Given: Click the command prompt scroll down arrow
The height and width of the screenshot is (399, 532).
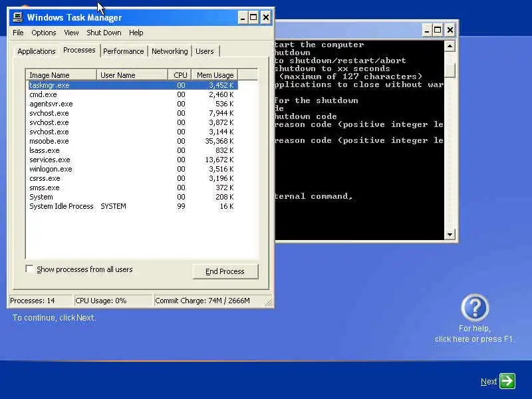Looking at the screenshot, I should tap(450, 235).
